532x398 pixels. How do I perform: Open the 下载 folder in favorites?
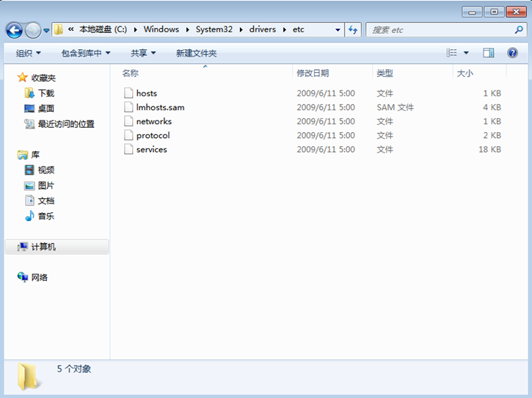(x=45, y=93)
